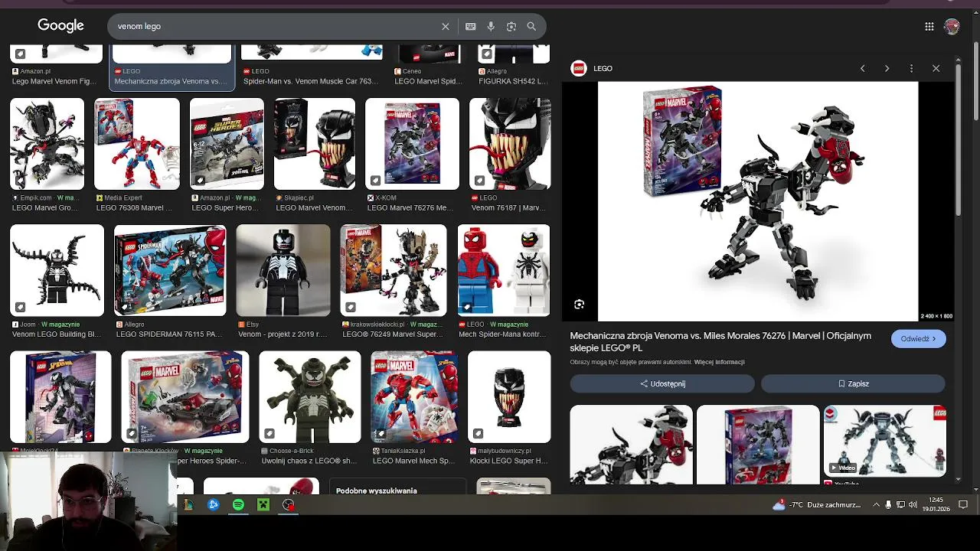
Task: Open the weather widget in taskbar
Action: (x=817, y=504)
